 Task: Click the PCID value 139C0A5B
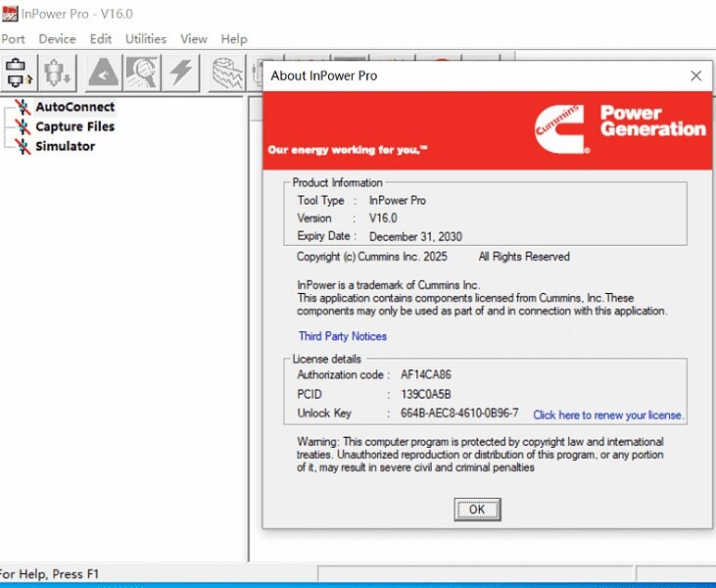coord(425,394)
